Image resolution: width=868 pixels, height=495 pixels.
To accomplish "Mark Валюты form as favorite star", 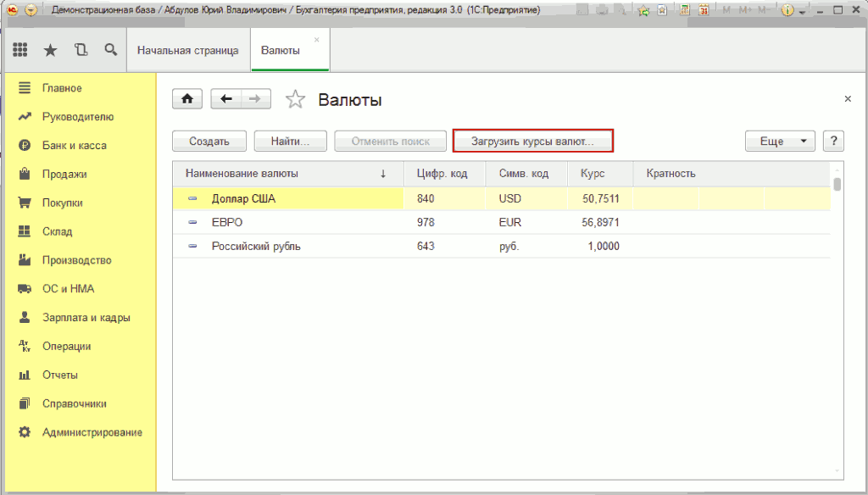I will tap(295, 100).
